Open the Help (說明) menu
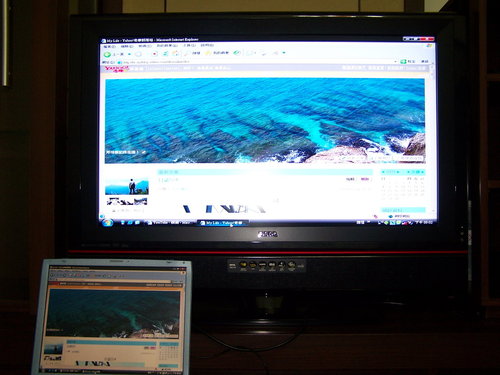The height and width of the screenshot is (375, 500). 207,45
